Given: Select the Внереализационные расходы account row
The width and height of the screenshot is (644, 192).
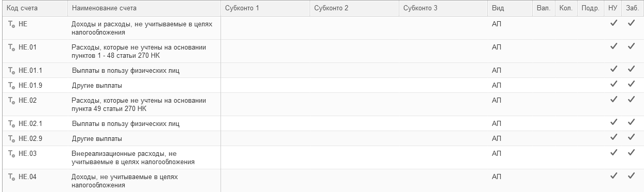Looking at the screenshot, I should point(322,157).
